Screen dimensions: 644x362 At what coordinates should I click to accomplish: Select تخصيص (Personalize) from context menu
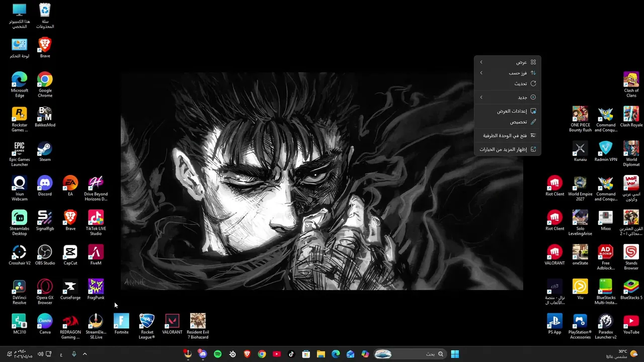tap(507, 122)
